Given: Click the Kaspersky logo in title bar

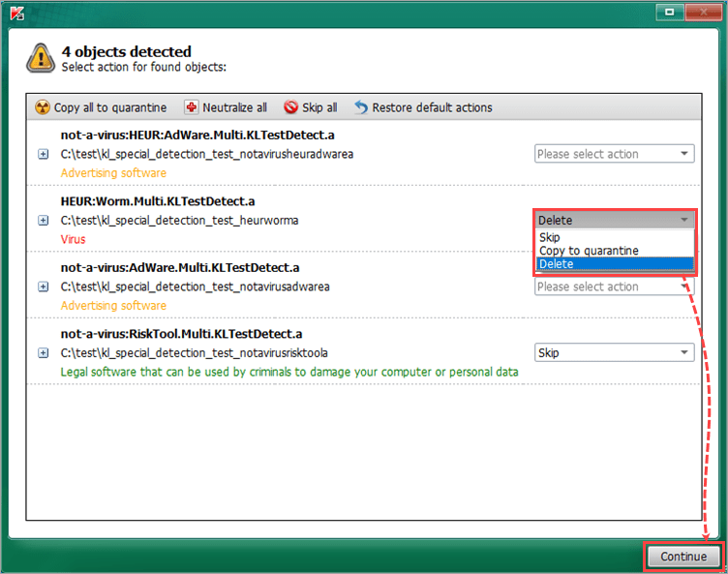Looking at the screenshot, I should pos(15,13).
